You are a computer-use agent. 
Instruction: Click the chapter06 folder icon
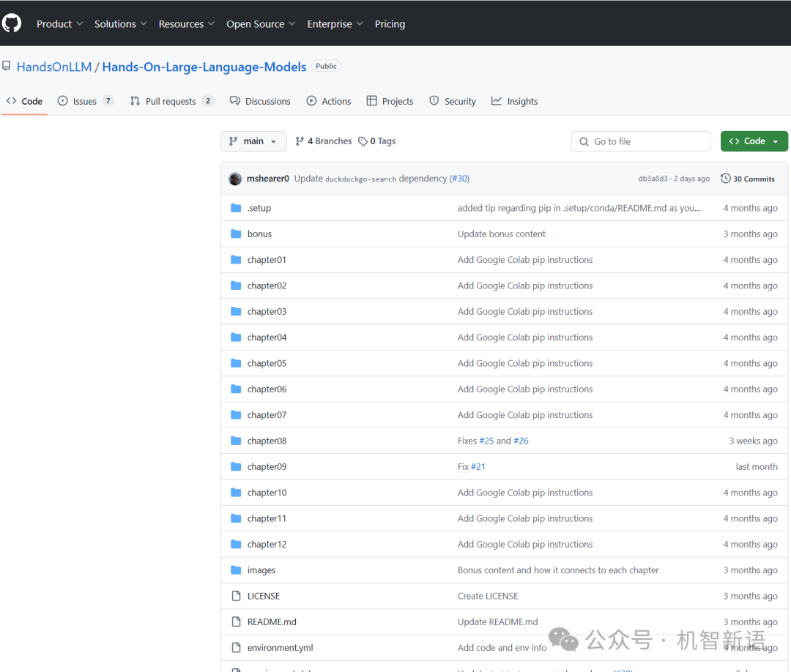point(236,389)
